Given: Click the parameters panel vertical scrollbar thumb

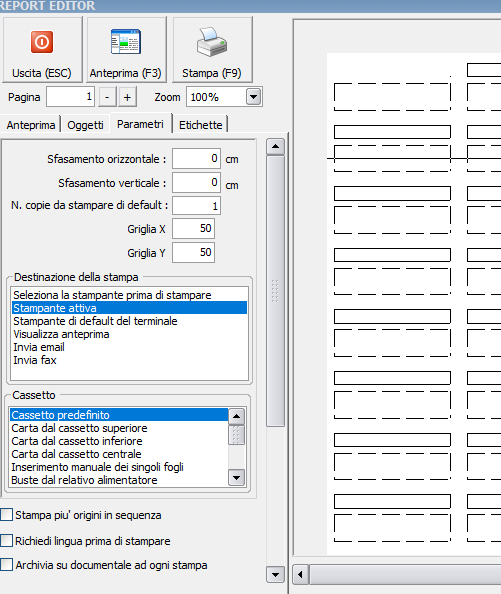Looking at the screenshot, I should click(x=275, y=291).
